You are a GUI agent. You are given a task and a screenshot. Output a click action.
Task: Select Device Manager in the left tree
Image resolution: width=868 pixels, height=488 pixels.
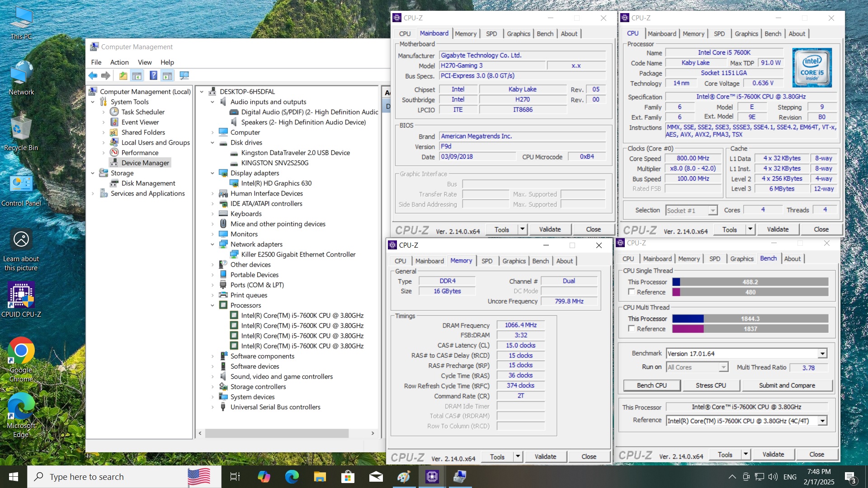click(x=145, y=163)
